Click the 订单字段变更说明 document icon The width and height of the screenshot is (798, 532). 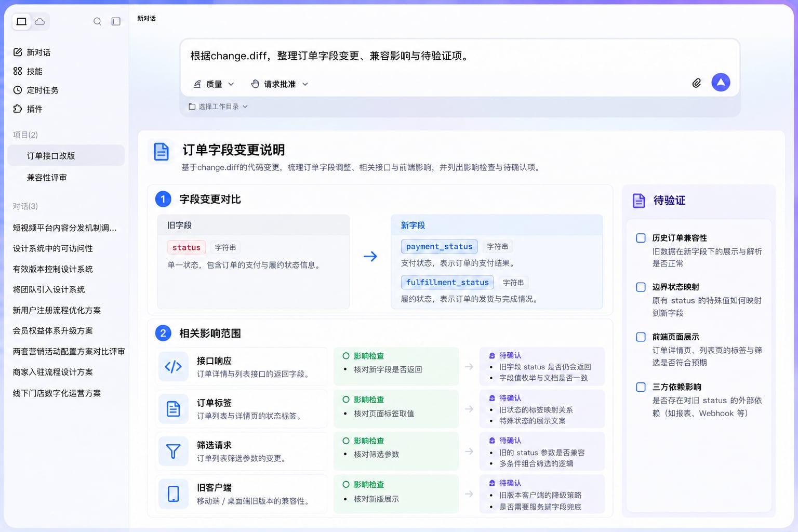pyautogui.click(x=161, y=152)
